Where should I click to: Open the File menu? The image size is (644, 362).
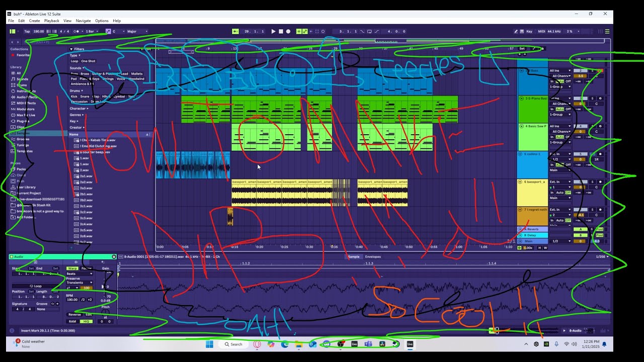11,21
